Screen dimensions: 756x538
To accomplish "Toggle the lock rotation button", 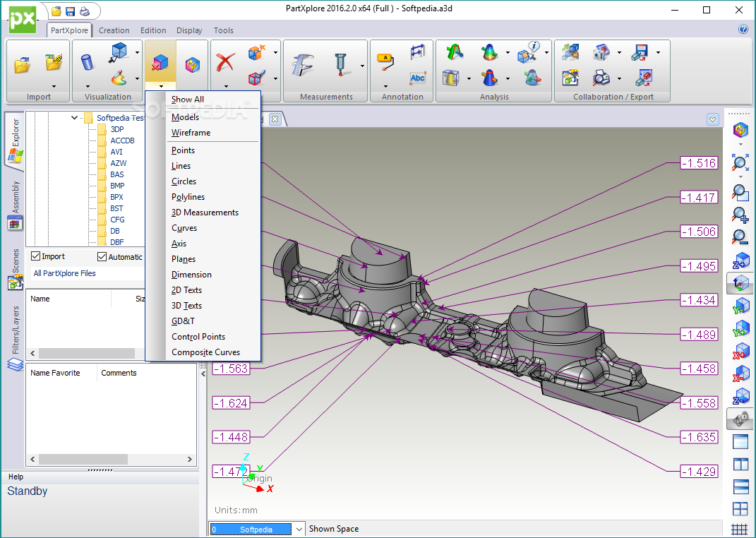I will 740,419.
